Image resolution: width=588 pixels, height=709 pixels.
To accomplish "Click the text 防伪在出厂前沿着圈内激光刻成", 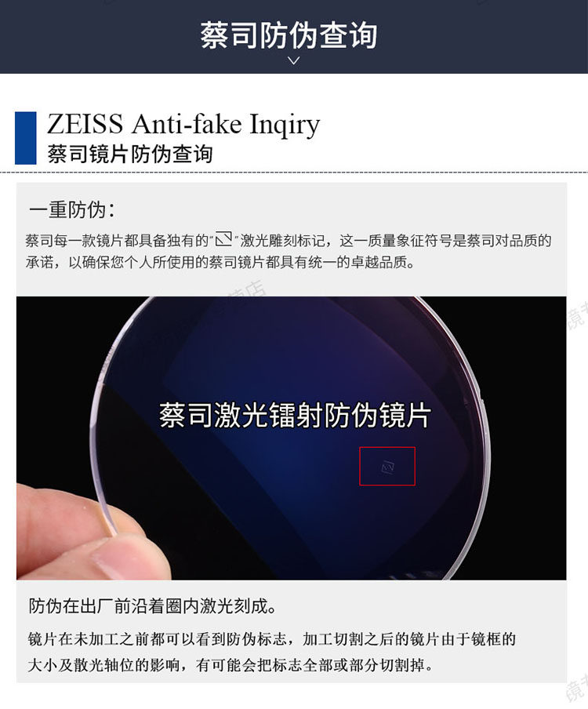I will (153, 606).
